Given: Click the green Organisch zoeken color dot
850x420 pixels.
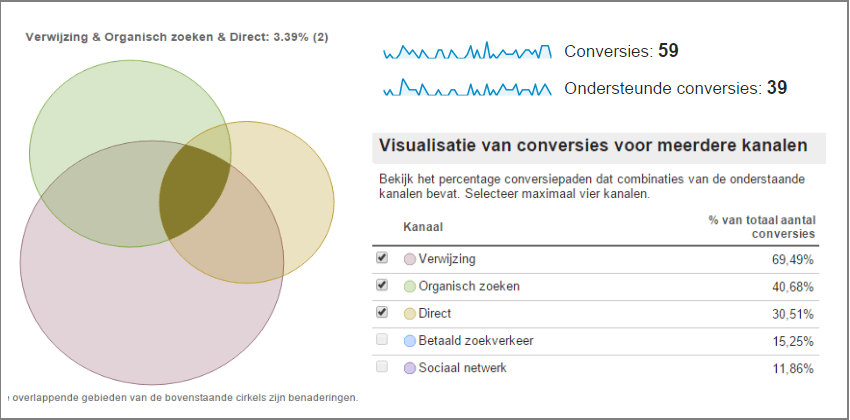Looking at the screenshot, I should pos(410,287).
